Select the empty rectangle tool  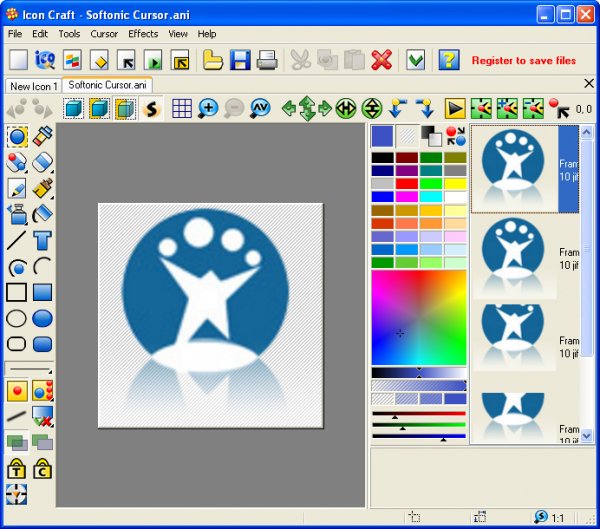[17, 292]
